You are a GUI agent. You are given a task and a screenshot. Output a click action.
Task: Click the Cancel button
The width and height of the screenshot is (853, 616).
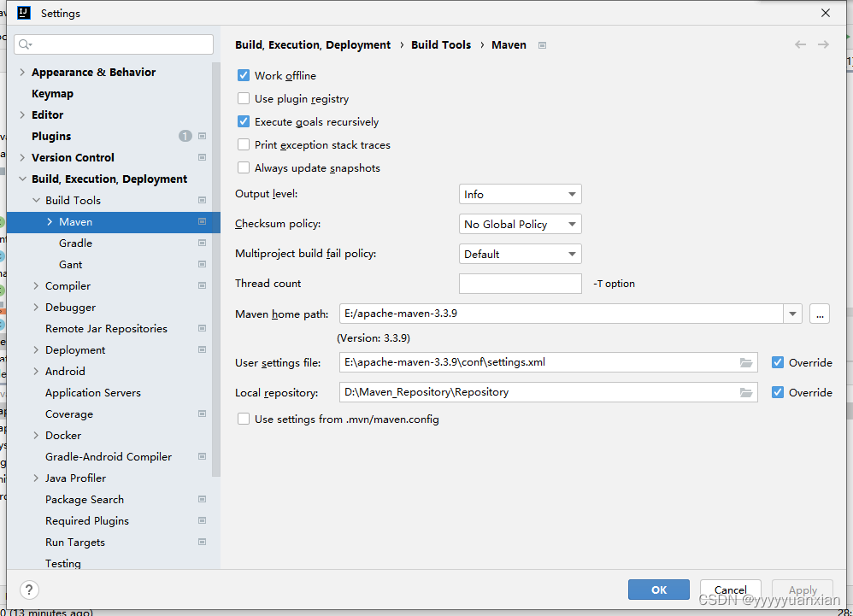[731, 590]
